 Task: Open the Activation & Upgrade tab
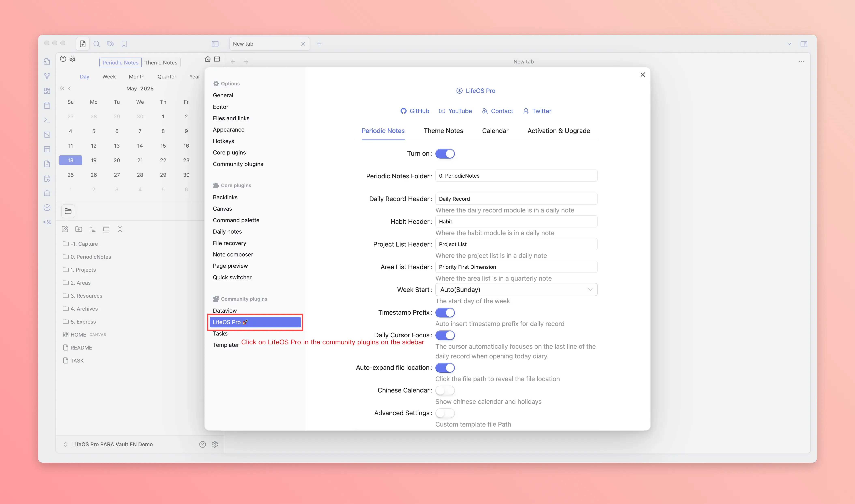559,131
